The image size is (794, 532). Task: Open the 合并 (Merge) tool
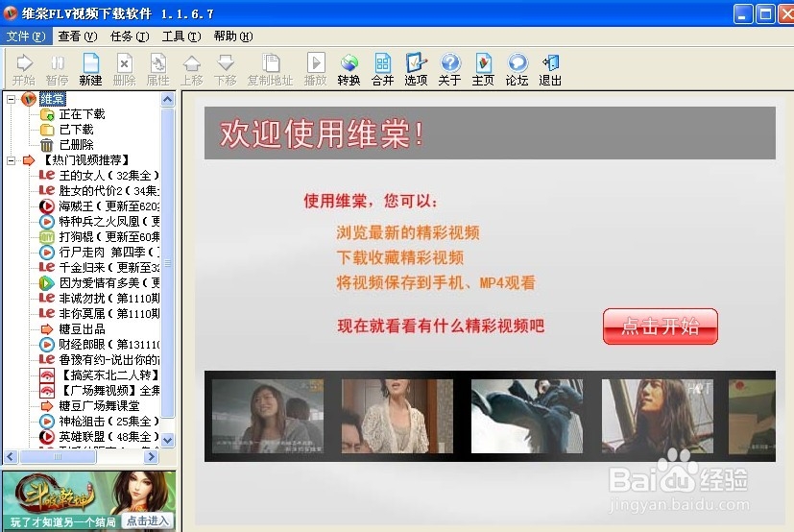(382, 70)
